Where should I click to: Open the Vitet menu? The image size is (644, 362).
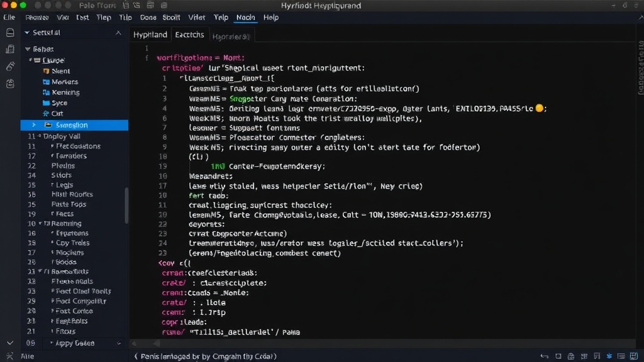[197, 17]
